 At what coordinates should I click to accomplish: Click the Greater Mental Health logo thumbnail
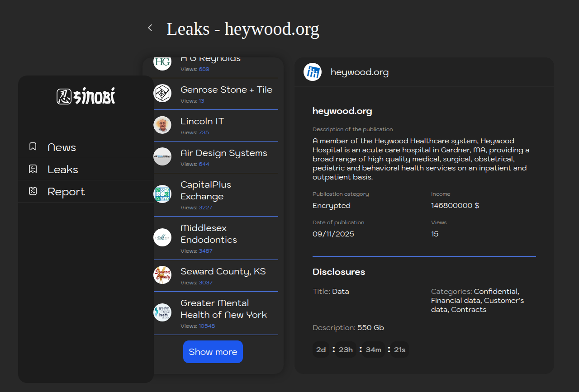coord(162,312)
